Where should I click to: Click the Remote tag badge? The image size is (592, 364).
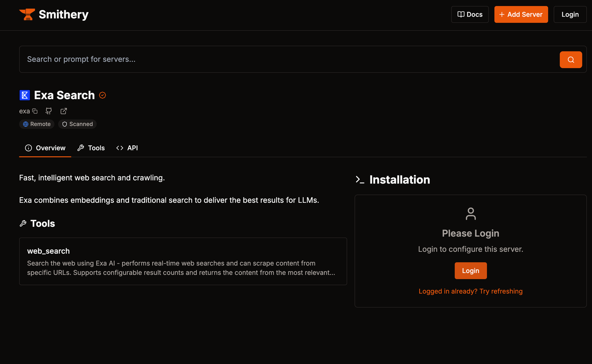(x=37, y=124)
